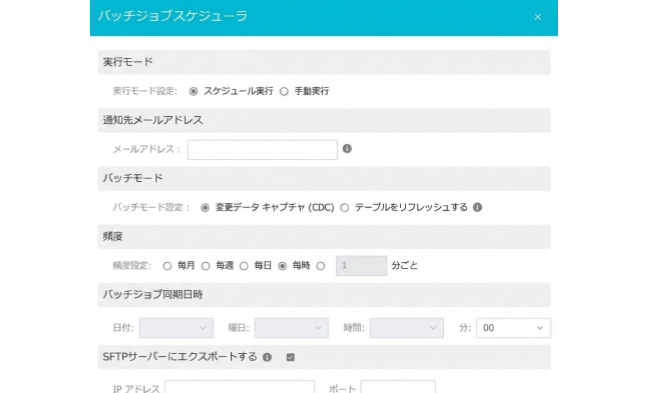Click the 通知先メールアドレス section header
The width and height of the screenshot is (648, 393).
tap(324, 121)
